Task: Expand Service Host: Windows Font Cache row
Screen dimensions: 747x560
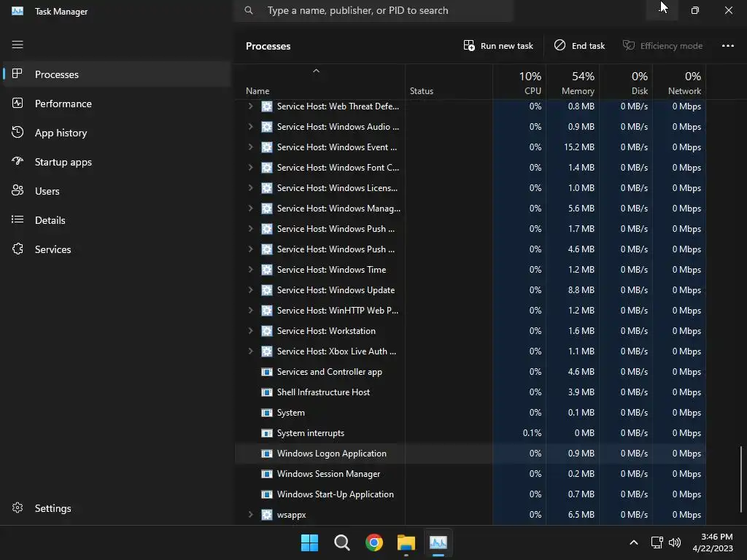Action: [x=250, y=168]
